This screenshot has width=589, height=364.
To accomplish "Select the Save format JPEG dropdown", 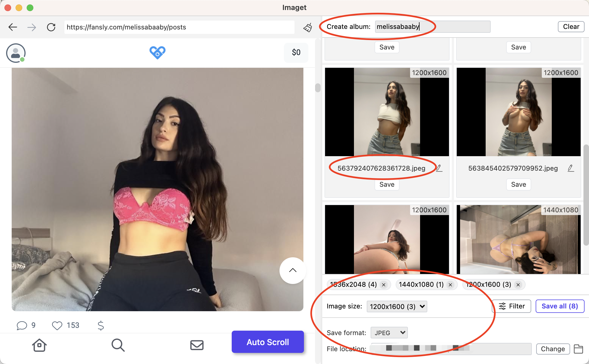I will coord(388,332).
